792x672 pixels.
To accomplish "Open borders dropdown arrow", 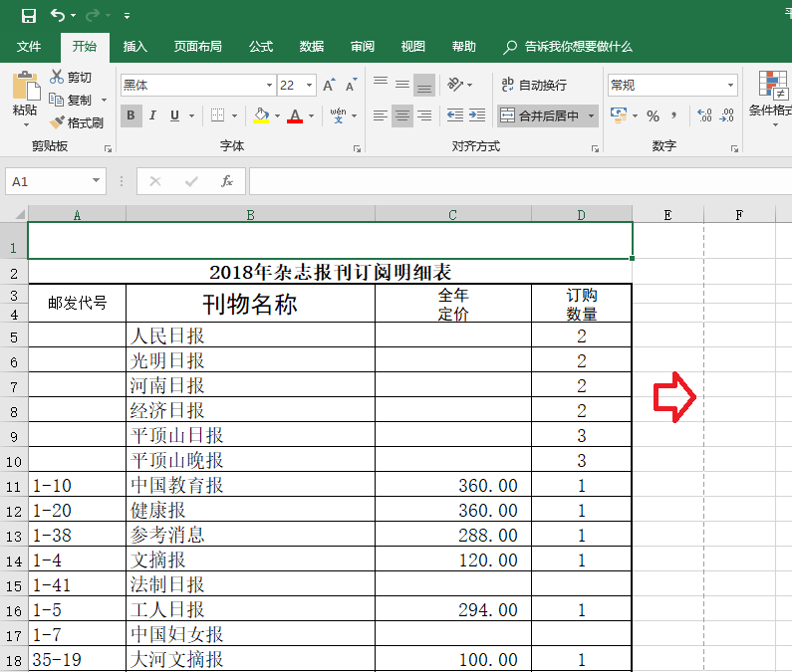I will [x=234, y=116].
